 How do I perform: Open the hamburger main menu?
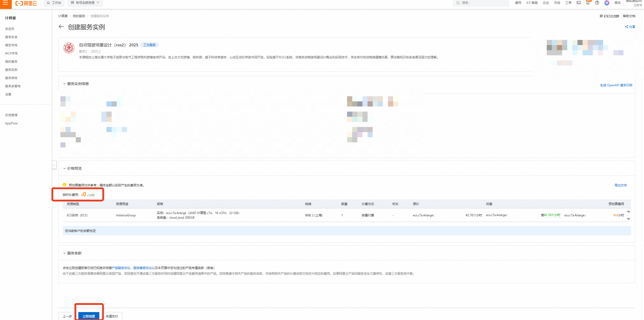point(5,3)
